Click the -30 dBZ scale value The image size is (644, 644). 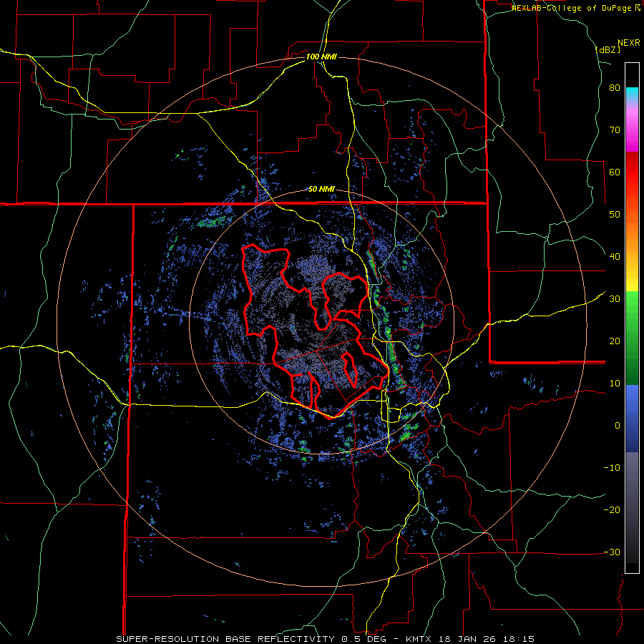click(x=612, y=552)
